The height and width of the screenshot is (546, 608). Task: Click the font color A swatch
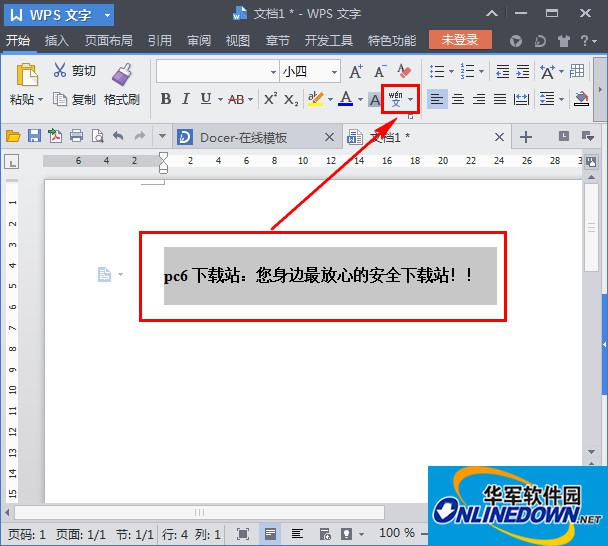pos(345,99)
